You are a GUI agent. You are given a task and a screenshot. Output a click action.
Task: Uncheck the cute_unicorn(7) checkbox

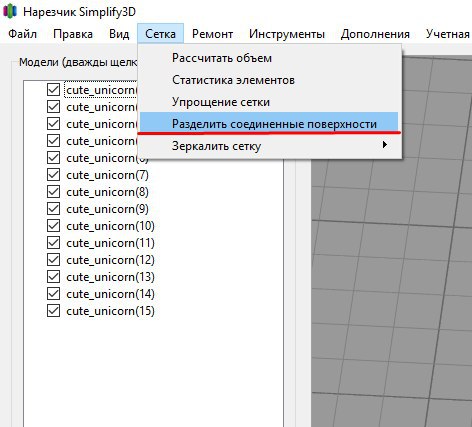coord(53,175)
